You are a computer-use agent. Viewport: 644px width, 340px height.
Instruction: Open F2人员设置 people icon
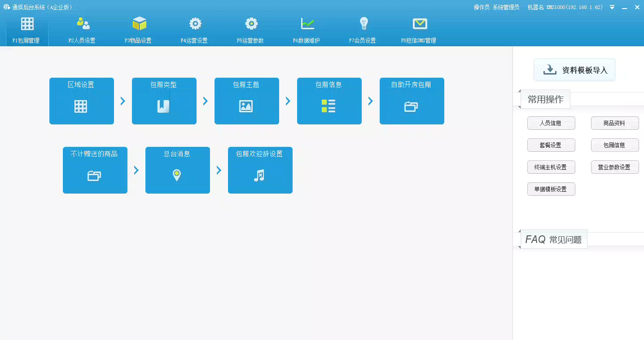pos(83,23)
